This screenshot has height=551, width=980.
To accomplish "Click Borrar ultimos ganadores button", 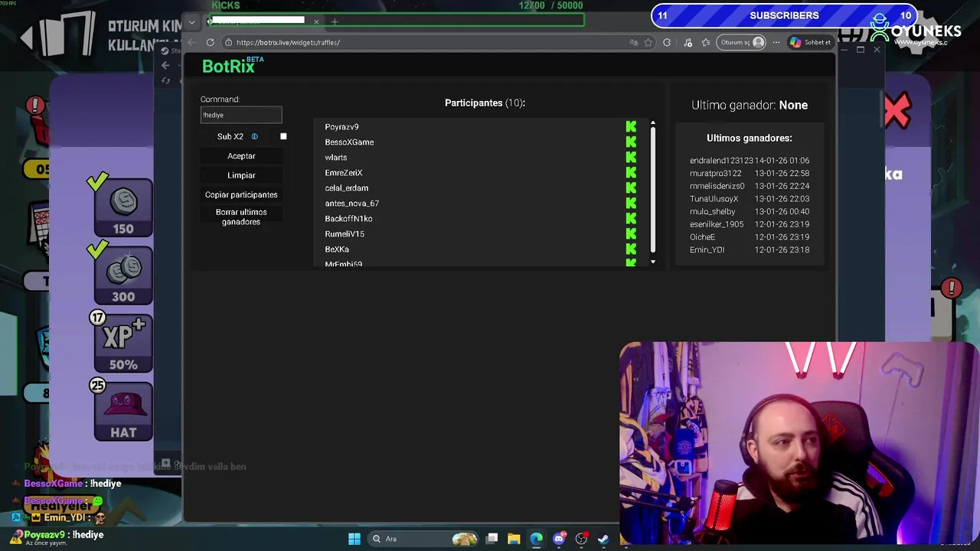I will (241, 217).
